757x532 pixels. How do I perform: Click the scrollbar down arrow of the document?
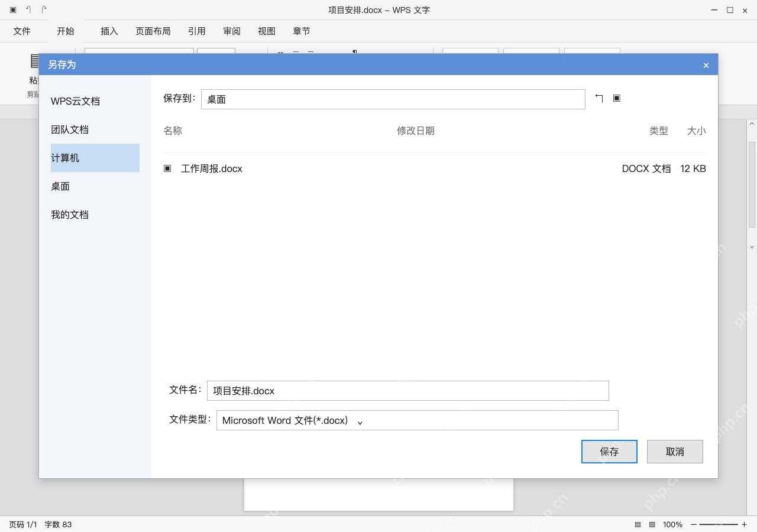click(x=752, y=247)
